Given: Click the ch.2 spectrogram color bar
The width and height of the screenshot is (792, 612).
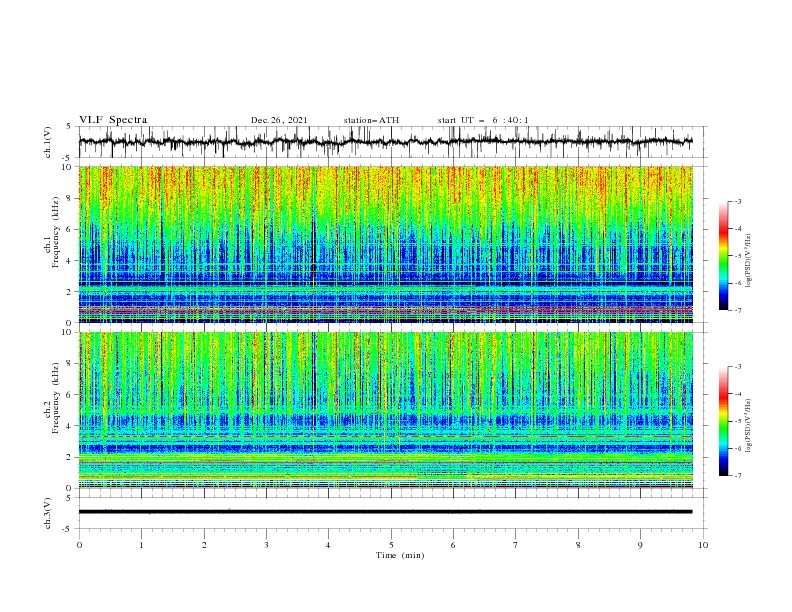Looking at the screenshot, I should [724, 421].
